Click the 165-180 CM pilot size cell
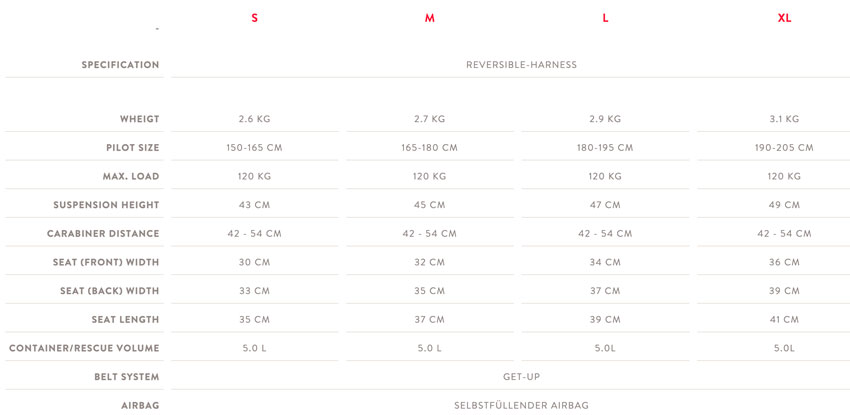The height and width of the screenshot is (415, 850). coord(429,147)
